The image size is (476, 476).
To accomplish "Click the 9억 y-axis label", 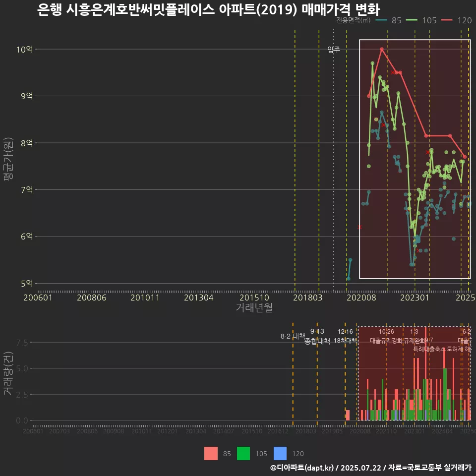I will point(27,96).
